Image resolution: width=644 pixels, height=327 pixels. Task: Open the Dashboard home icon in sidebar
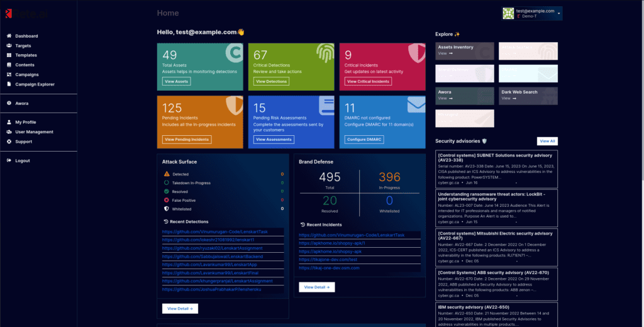pos(9,36)
